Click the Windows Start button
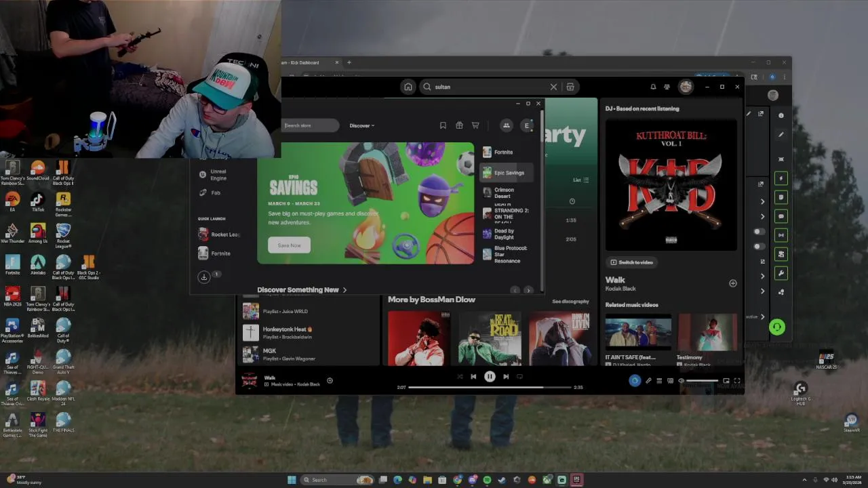The width and height of the screenshot is (868, 488). [292, 480]
